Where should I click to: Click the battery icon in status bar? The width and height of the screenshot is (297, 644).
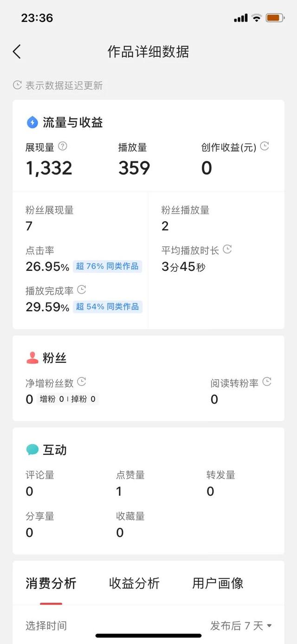pyautogui.click(x=275, y=18)
